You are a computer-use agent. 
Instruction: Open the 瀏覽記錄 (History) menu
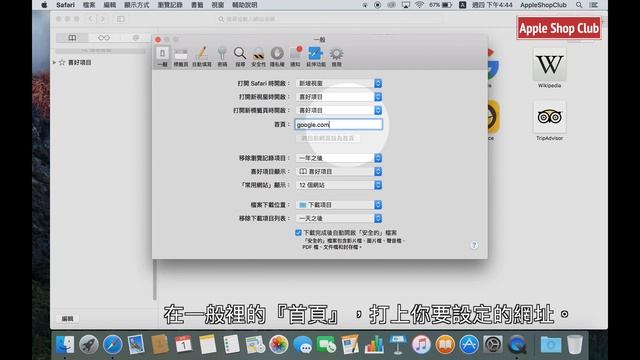coord(170,5)
